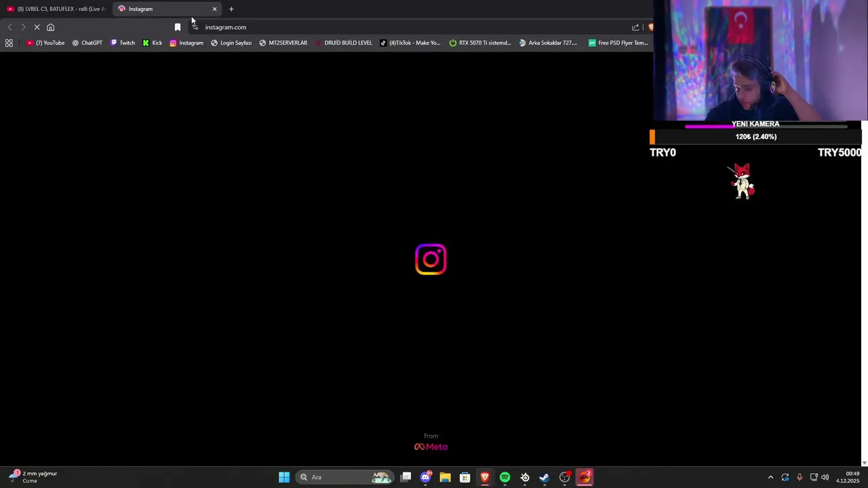Screen dimensions: 868x488
Task: Open File Explorer from the taskbar
Action: click(445, 477)
